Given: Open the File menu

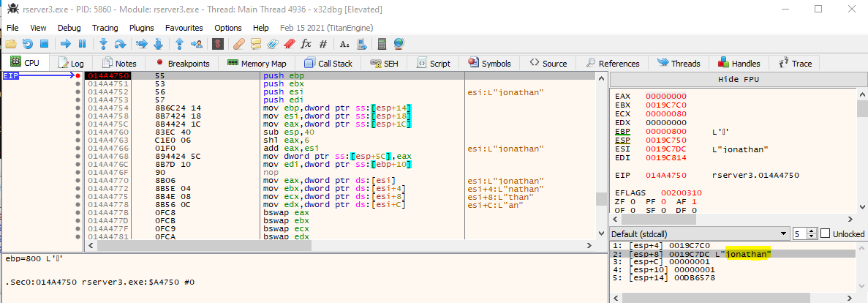Looking at the screenshot, I should click(12, 28).
